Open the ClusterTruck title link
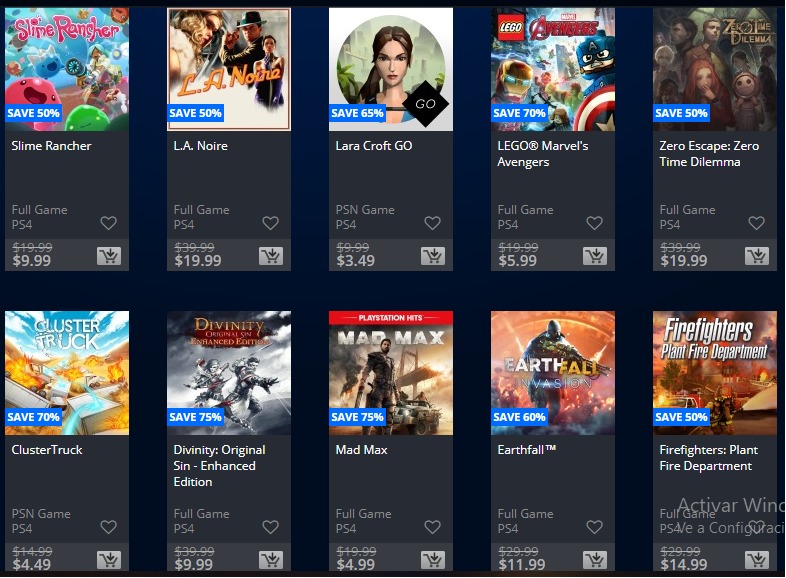 [47, 450]
